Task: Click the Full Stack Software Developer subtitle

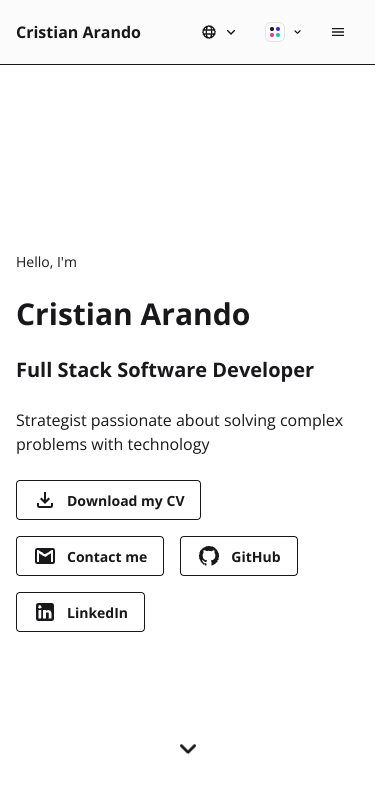Action: tap(165, 370)
